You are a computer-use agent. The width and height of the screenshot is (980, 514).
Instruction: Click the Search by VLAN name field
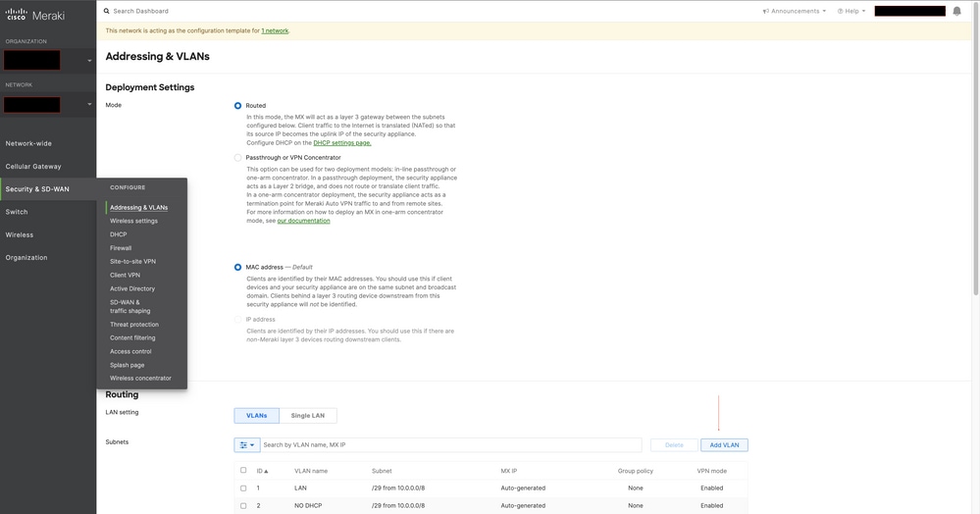click(451, 445)
